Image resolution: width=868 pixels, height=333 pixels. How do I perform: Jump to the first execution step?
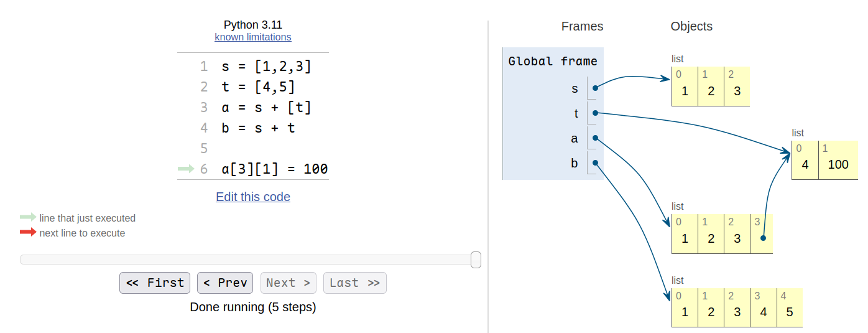(155, 283)
